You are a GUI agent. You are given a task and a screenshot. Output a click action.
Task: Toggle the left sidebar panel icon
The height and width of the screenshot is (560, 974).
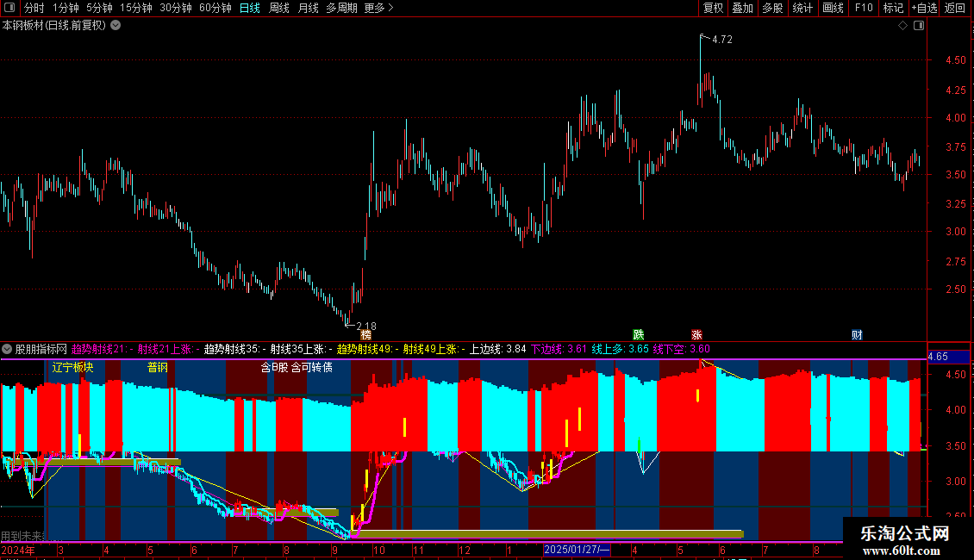click(9, 8)
